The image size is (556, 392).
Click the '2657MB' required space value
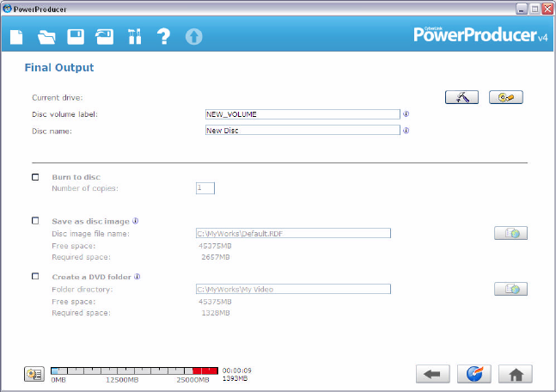(216, 257)
